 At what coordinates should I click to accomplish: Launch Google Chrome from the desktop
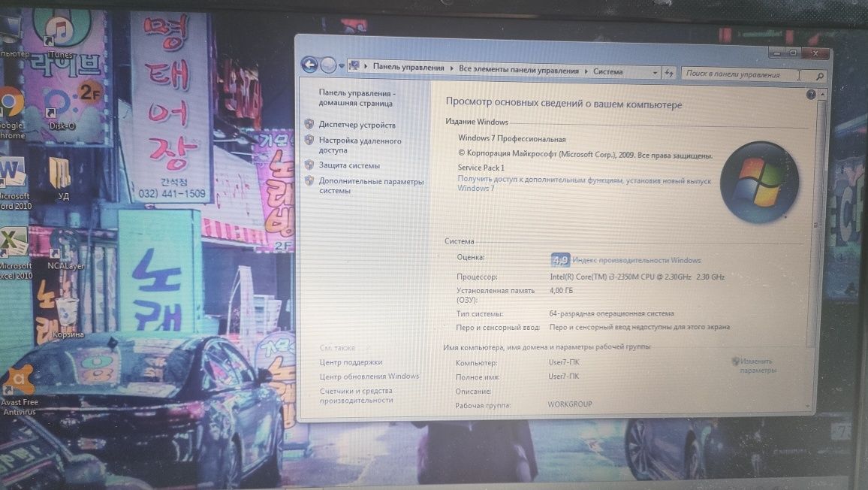(11, 113)
